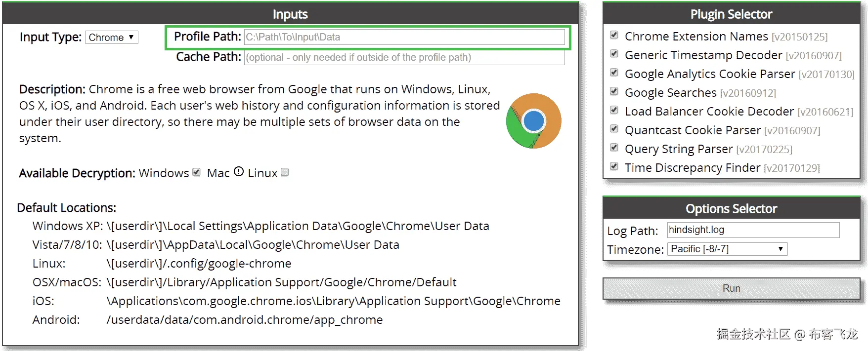Uncheck Load Balancer Cookie Decoder plugin
Image resolution: width=868 pixels, height=351 pixels.
point(614,110)
